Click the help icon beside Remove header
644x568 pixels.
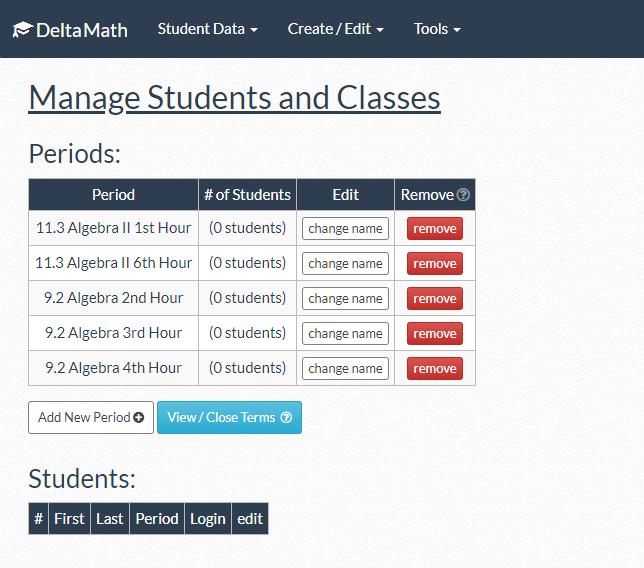pos(463,195)
